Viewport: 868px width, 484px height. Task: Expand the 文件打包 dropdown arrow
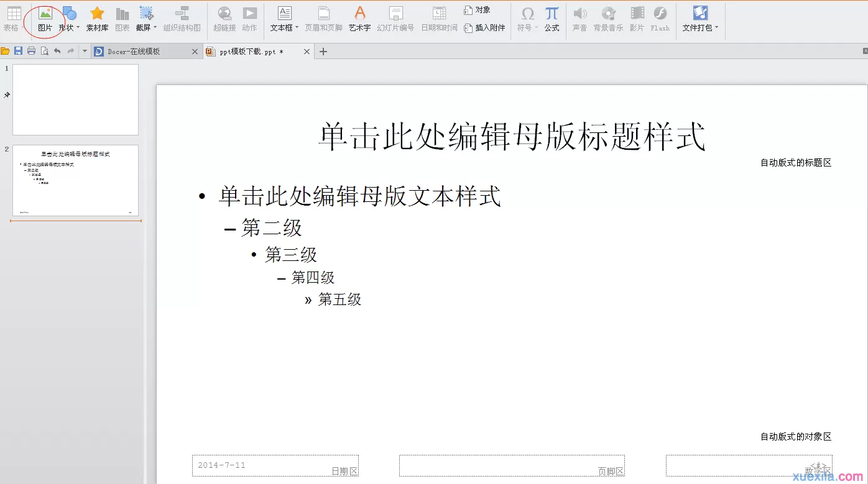(x=716, y=28)
